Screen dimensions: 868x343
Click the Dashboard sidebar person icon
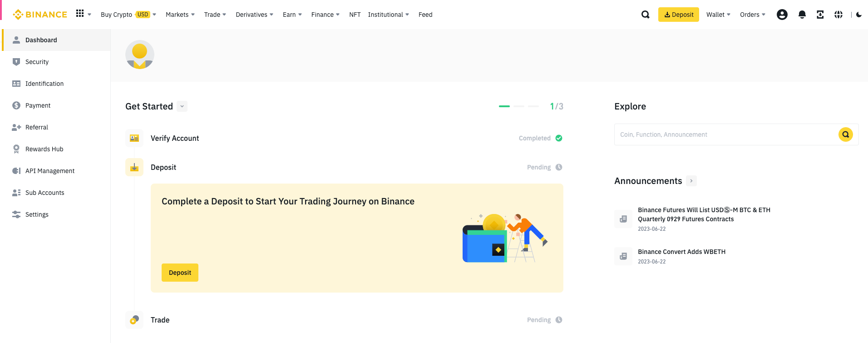pyautogui.click(x=16, y=40)
